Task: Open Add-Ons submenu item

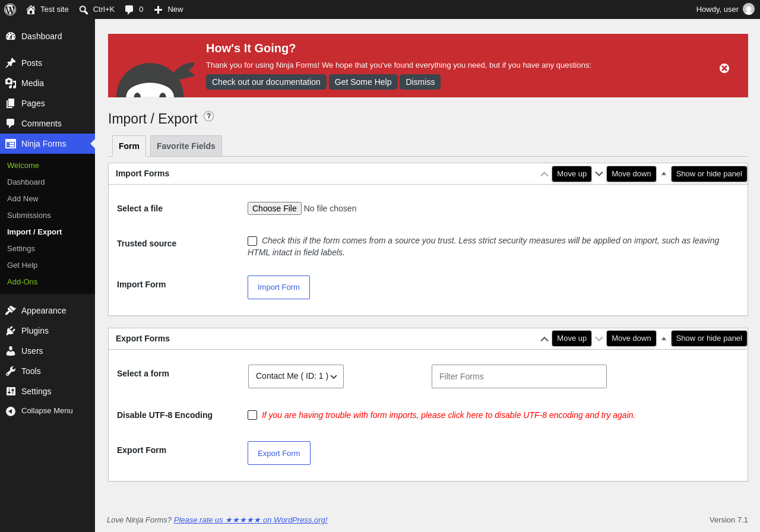Action: 47,282
